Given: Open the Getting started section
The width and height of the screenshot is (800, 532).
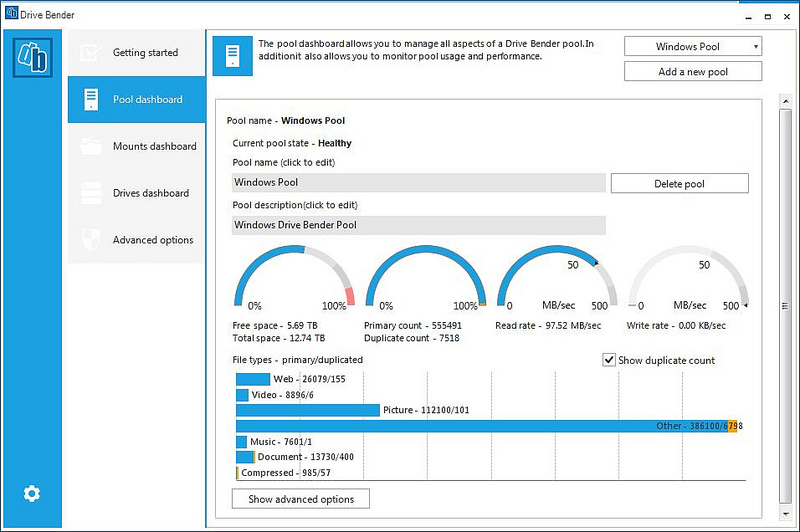Looking at the screenshot, I should (x=137, y=53).
